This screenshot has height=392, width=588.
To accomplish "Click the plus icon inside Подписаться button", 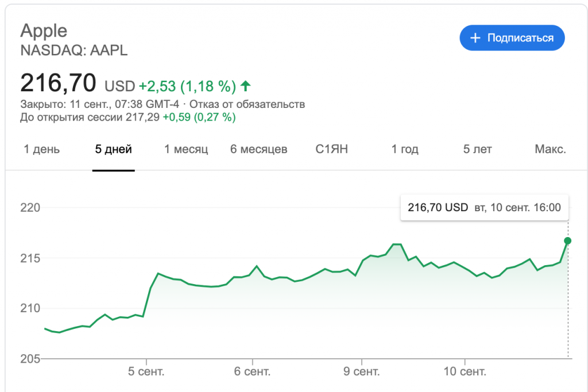I will 475,38.
